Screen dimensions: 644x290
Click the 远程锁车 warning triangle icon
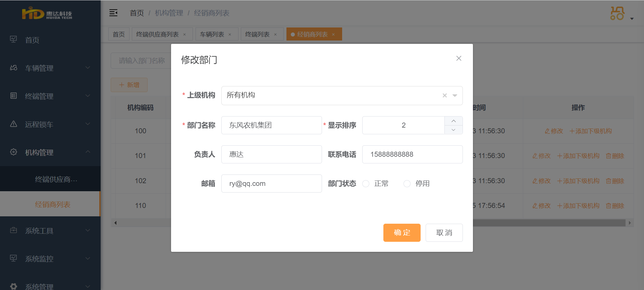click(13, 124)
